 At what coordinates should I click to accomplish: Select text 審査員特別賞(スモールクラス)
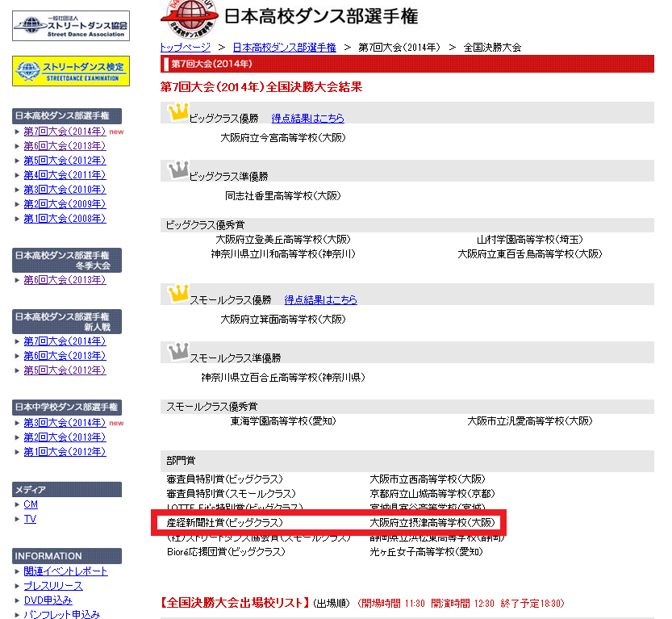(x=231, y=493)
